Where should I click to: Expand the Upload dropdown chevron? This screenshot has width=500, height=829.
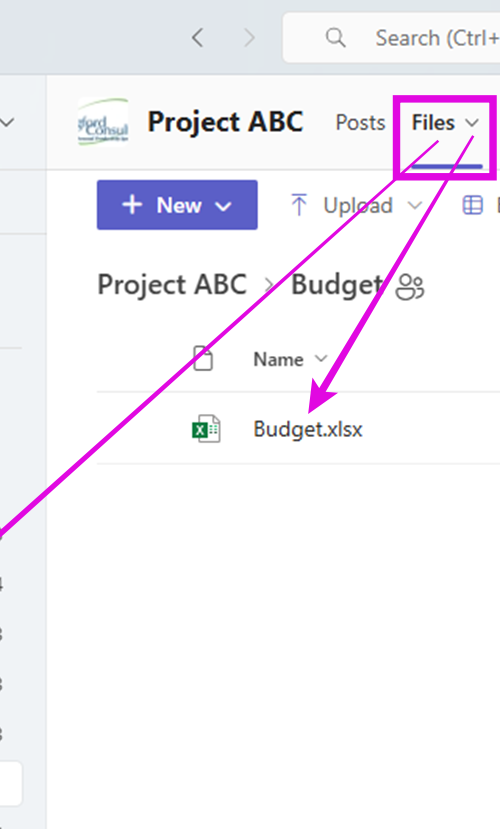(x=415, y=205)
